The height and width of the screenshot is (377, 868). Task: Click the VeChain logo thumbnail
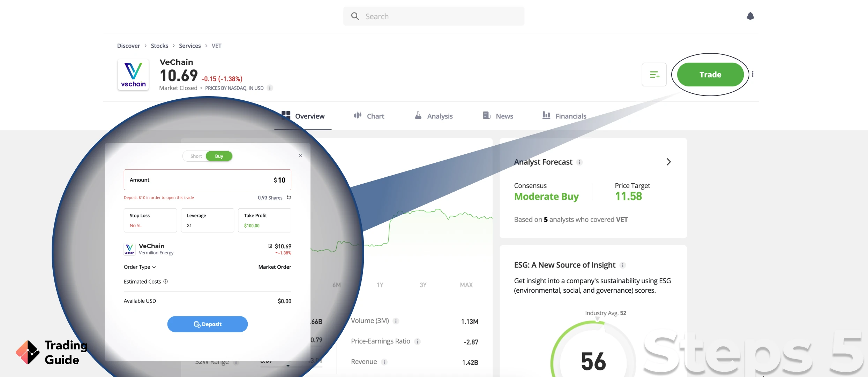pyautogui.click(x=133, y=75)
